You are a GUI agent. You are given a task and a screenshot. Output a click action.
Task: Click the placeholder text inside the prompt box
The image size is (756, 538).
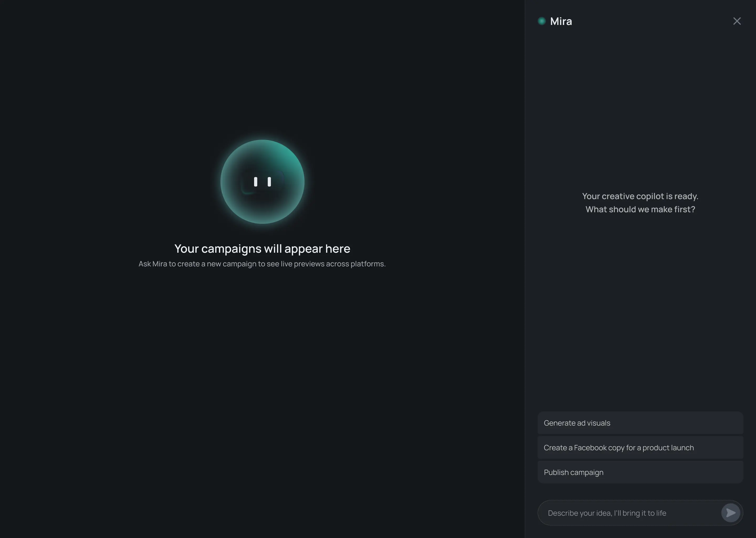[607, 513]
